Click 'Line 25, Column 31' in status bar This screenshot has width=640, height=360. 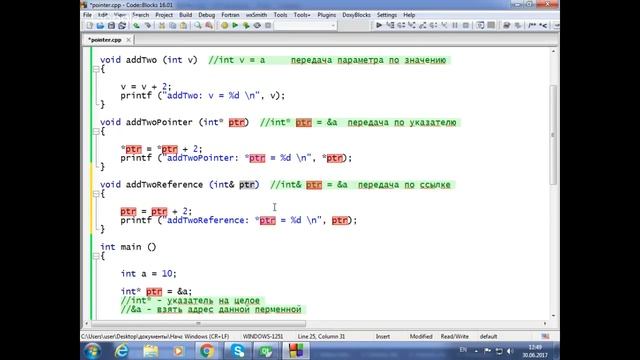[x=321, y=336]
